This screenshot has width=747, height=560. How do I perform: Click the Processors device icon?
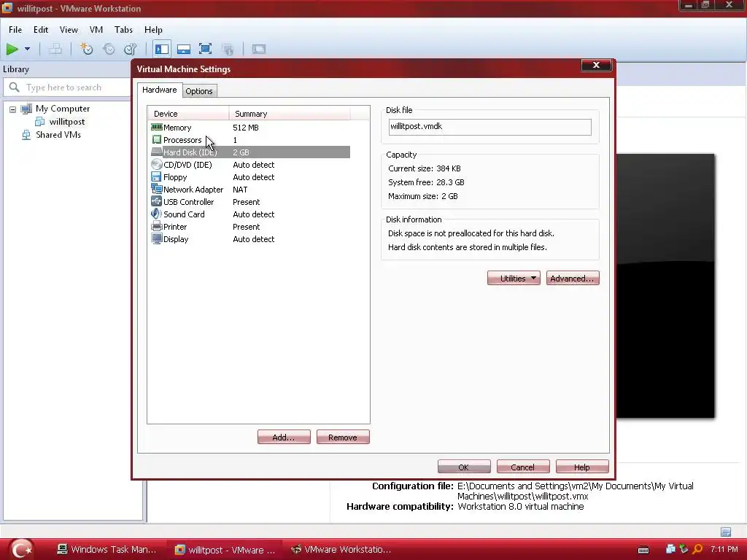click(156, 139)
